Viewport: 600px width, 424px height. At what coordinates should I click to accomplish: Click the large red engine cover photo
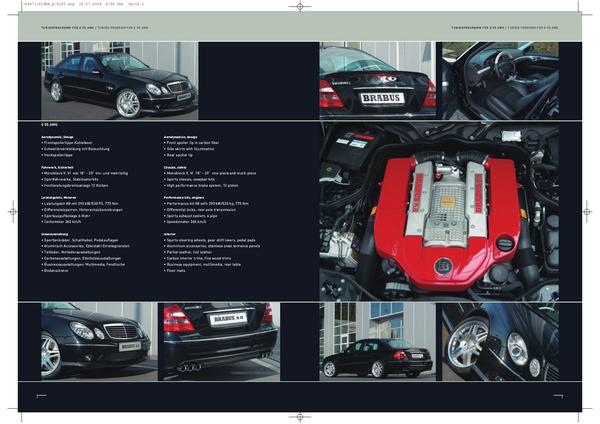[439, 212]
